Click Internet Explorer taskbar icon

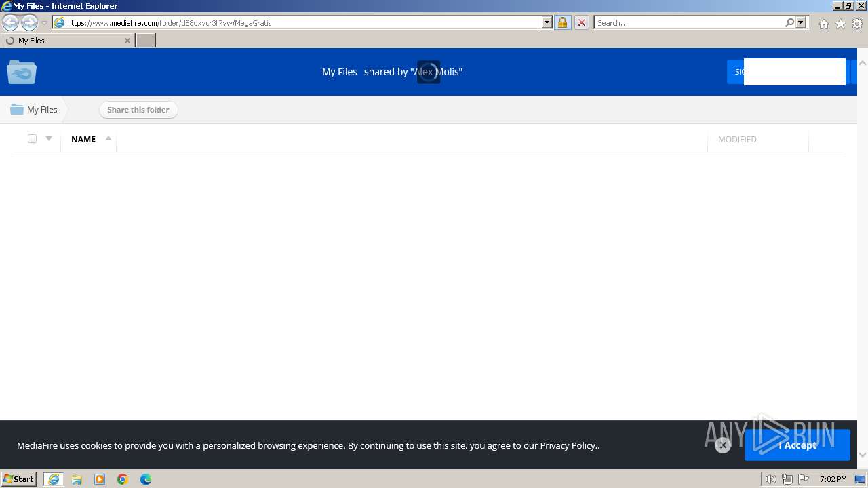[x=54, y=479]
